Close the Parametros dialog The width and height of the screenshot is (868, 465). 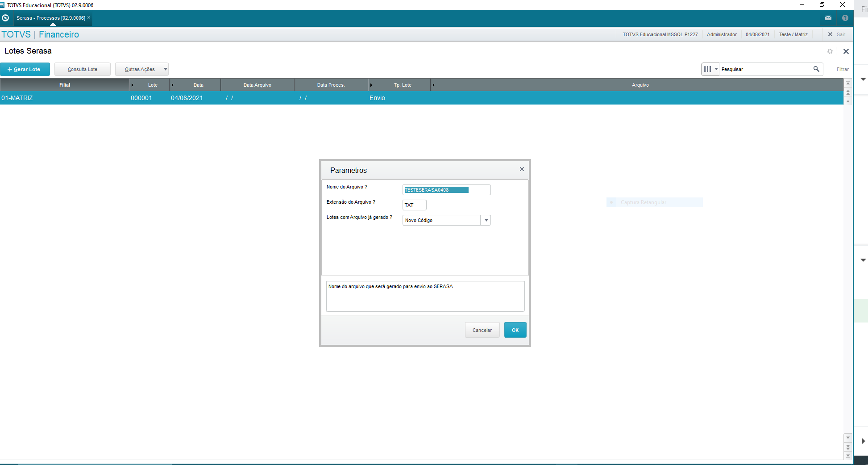tap(522, 169)
